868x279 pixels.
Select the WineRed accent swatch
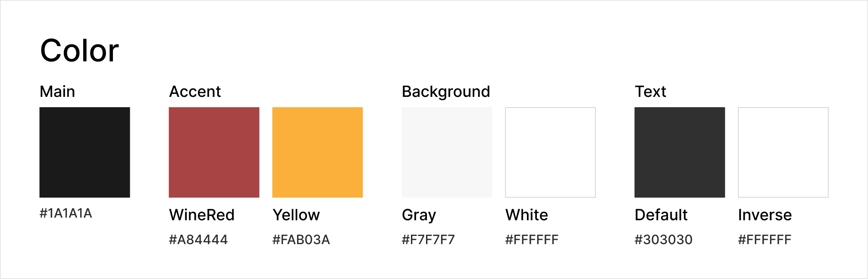point(214,152)
